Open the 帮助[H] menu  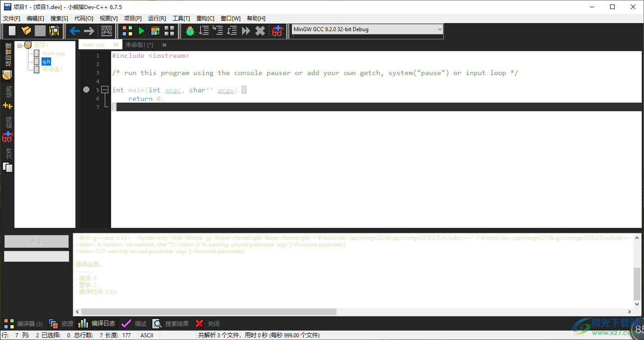pos(256,19)
